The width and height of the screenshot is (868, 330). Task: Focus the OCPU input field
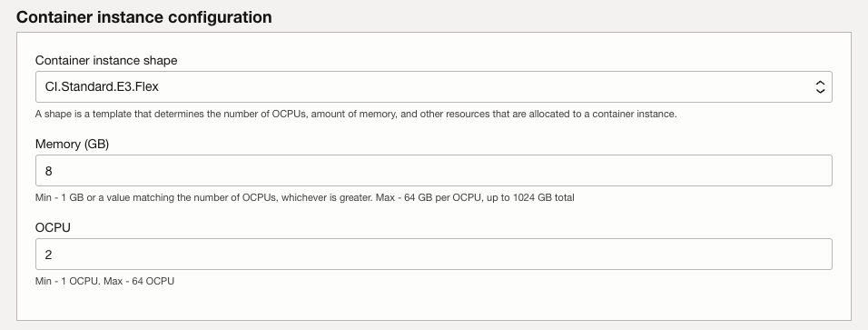point(433,254)
